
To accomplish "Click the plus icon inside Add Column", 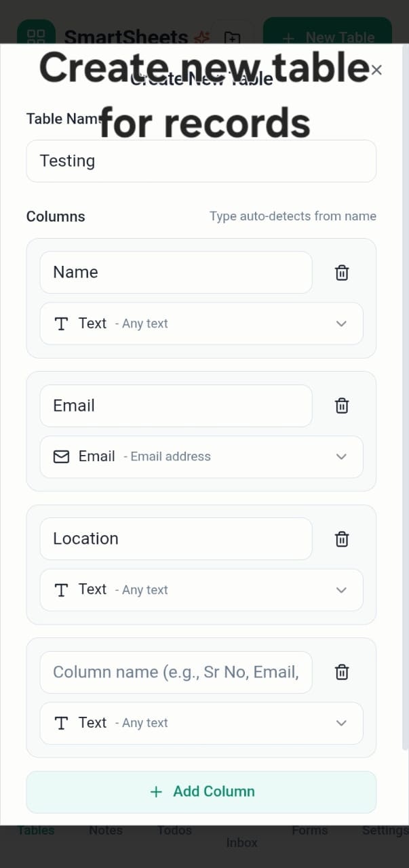I will (156, 791).
